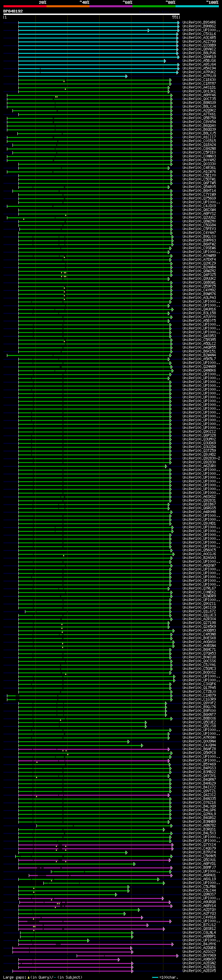222x980 pixels.
Task: Click the UniRef100_Q245K9 hit label
Action: click(199, 626)
